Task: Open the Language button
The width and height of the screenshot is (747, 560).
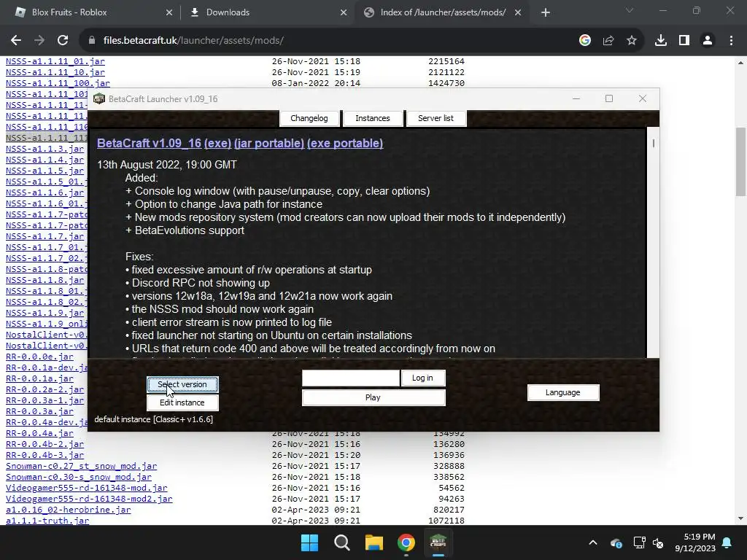Action: coord(563,392)
